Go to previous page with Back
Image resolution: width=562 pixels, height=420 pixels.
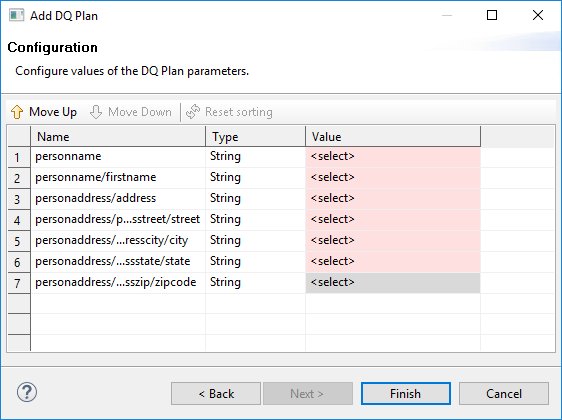point(216,393)
